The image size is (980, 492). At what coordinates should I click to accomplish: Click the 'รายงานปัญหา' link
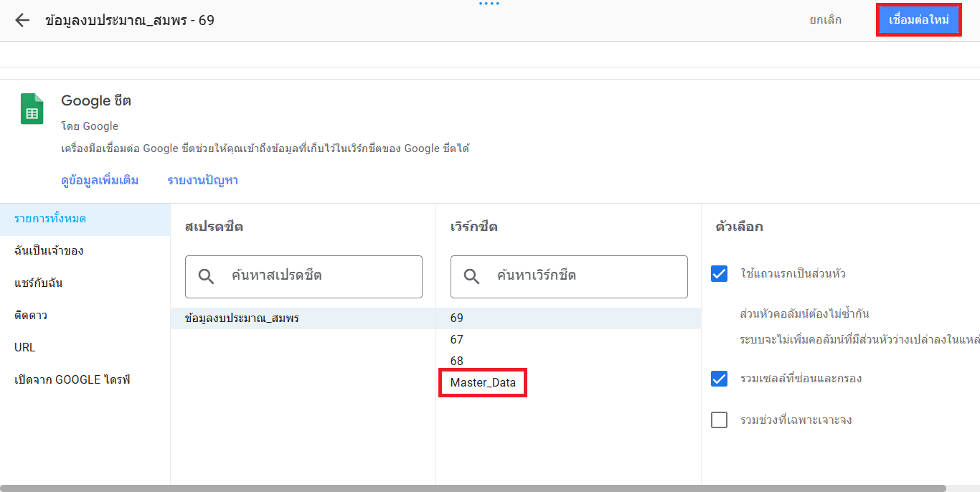(x=202, y=181)
